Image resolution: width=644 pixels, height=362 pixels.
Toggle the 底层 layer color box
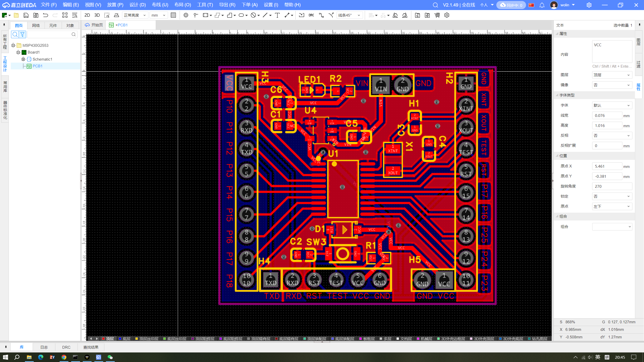point(120,339)
